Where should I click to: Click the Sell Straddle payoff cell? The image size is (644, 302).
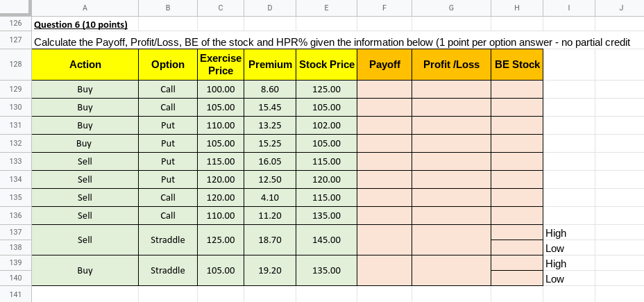384,240
